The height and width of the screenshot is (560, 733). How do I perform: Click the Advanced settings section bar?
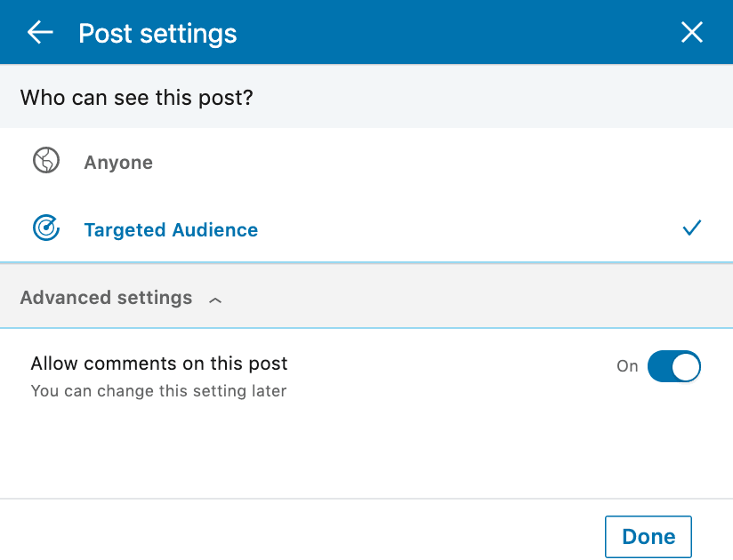[366, 296]
